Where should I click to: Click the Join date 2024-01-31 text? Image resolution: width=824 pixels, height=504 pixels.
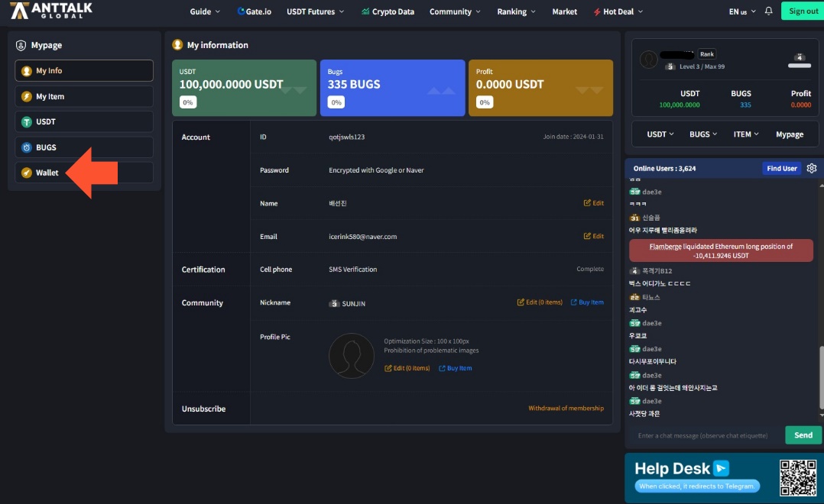tap(573, 137)
